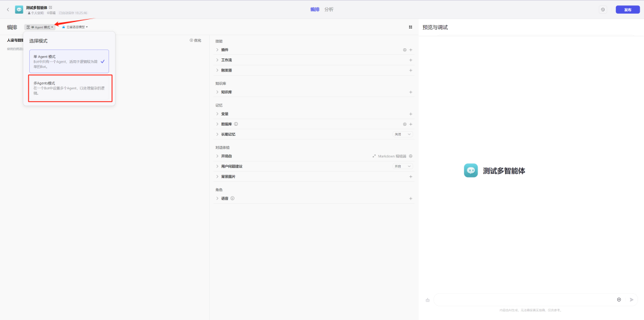This screenshot has height=320, width=644.
Task: Add a workflow via 工作流 plus icon
Action: coord(411,60)
